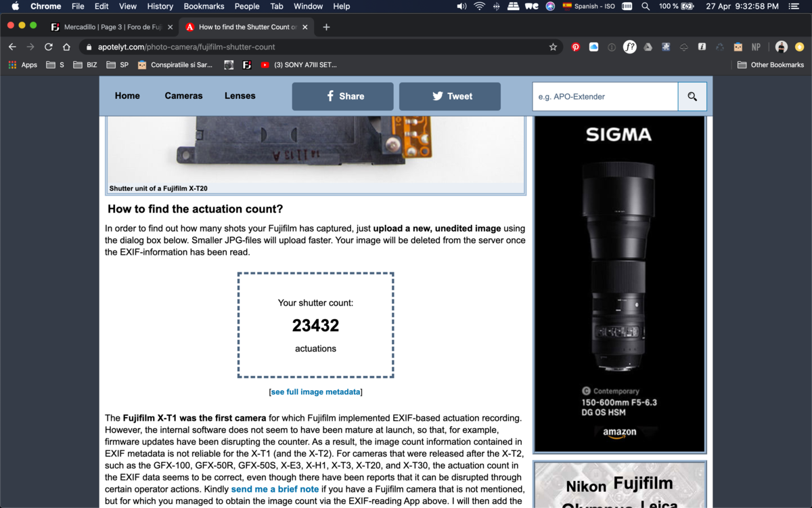Click the italic i extension icon
This screenshot has height=508, width=812.
click(702, 47)
